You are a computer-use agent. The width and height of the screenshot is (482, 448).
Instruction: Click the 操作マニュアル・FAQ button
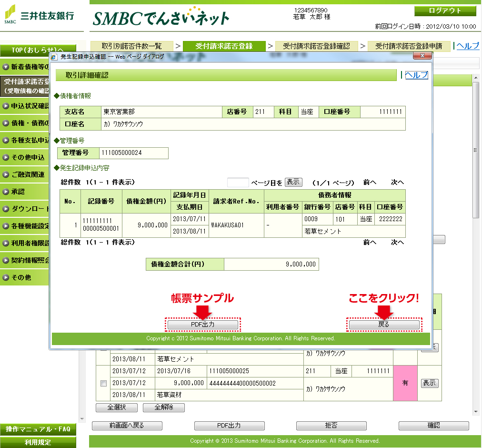pos(38,429)
